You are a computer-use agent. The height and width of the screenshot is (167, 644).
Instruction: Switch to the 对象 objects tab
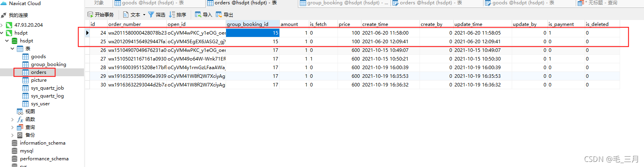click(x=99, y=3)
